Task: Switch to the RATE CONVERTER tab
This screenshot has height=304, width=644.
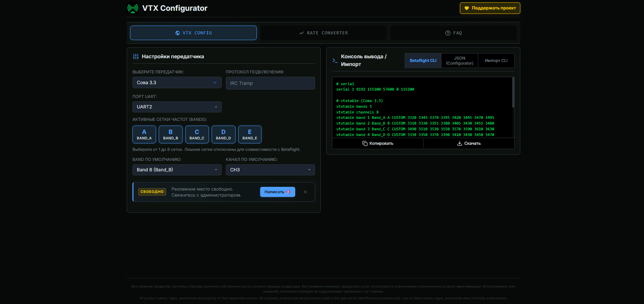Action: click(x=324, y=33)
